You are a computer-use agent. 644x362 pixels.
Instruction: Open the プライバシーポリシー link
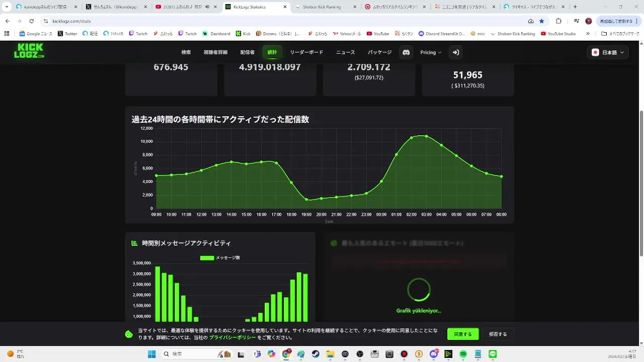232,338
